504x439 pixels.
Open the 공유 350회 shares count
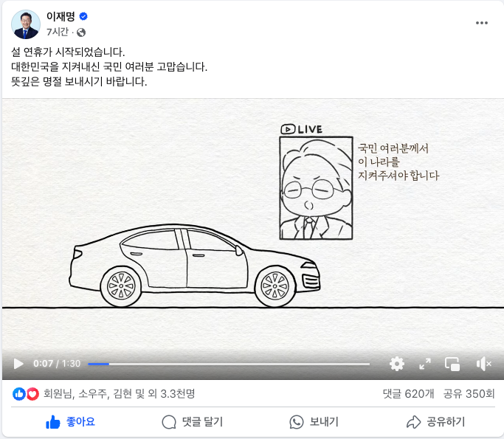(469, 394)
